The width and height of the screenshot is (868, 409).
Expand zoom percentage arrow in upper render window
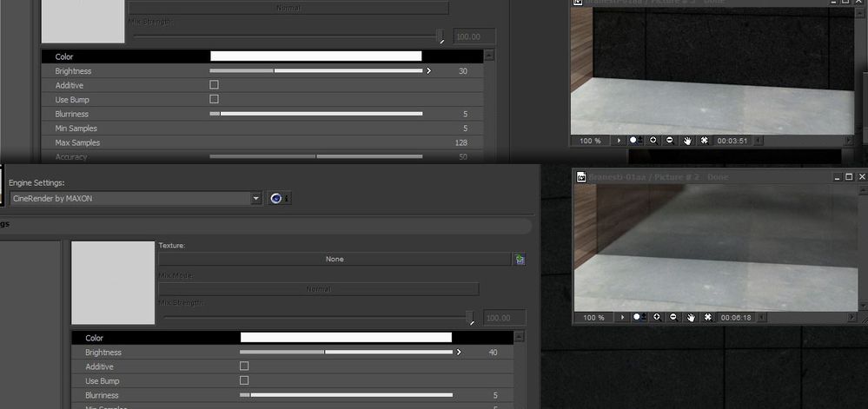pyautogui.click(x=619, y=141)
